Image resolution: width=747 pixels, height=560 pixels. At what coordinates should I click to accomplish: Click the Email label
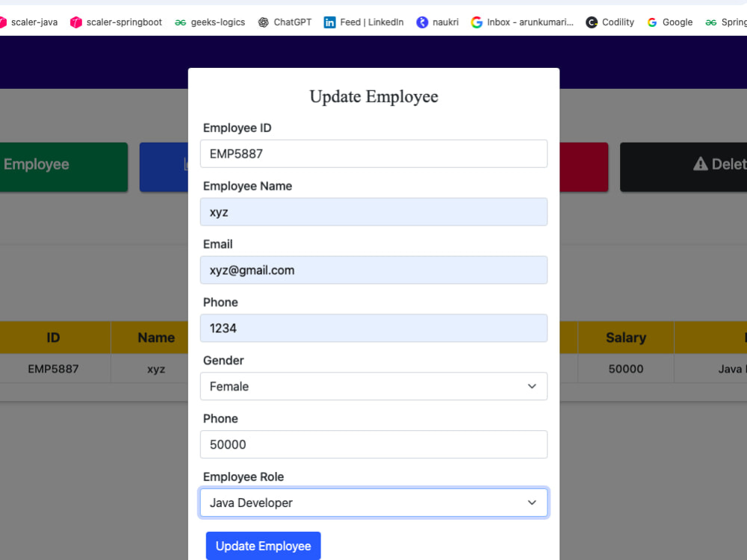click(x=217, y=244)
